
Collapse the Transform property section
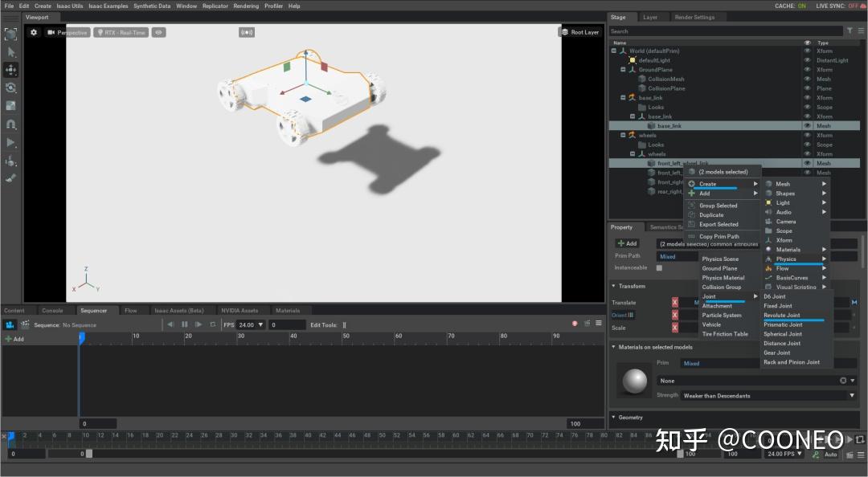[x=613, y=286]
